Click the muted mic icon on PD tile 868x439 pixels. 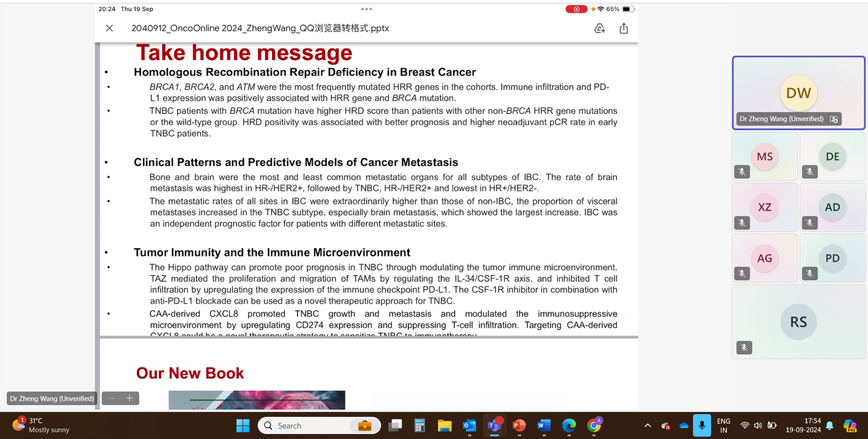(810, 274)
